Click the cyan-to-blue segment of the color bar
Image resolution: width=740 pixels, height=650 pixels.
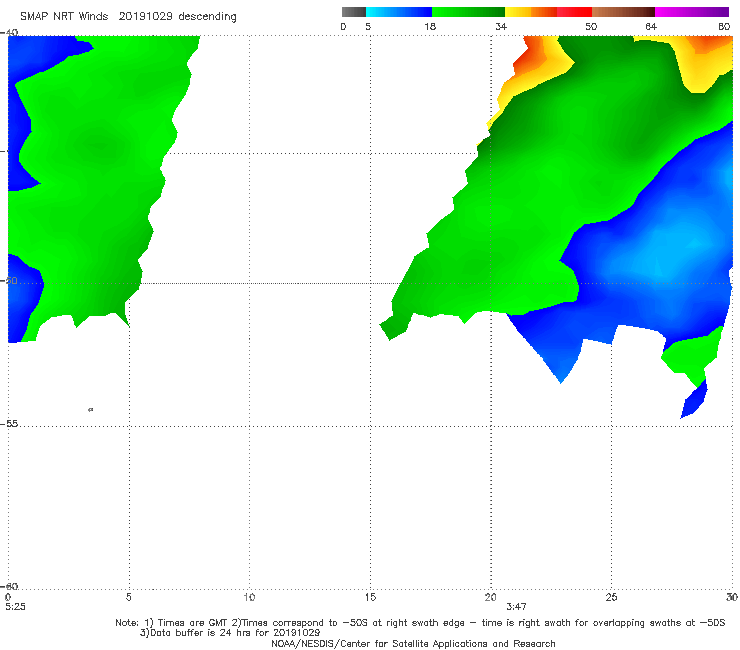pos(399,12)
